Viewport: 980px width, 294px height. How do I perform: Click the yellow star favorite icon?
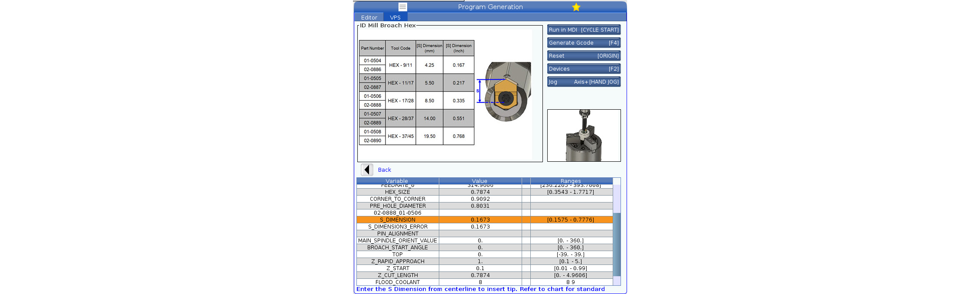coord(576,7)
